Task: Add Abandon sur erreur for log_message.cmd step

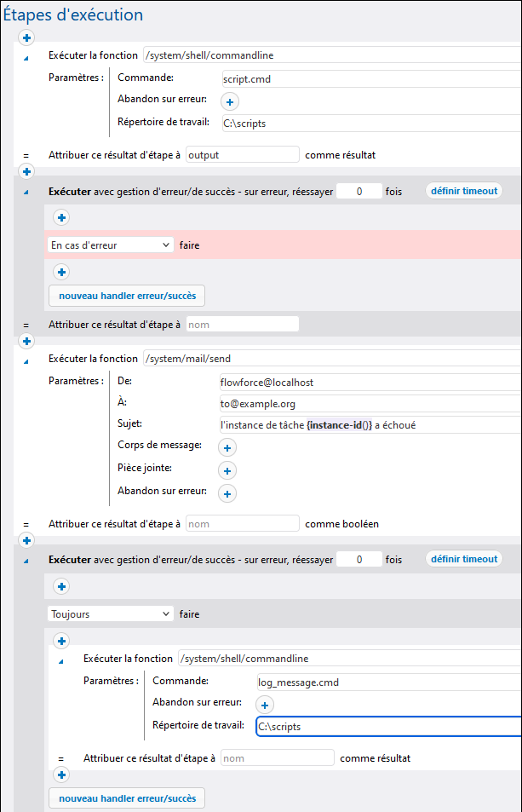Action: click(x=263, y=705)
